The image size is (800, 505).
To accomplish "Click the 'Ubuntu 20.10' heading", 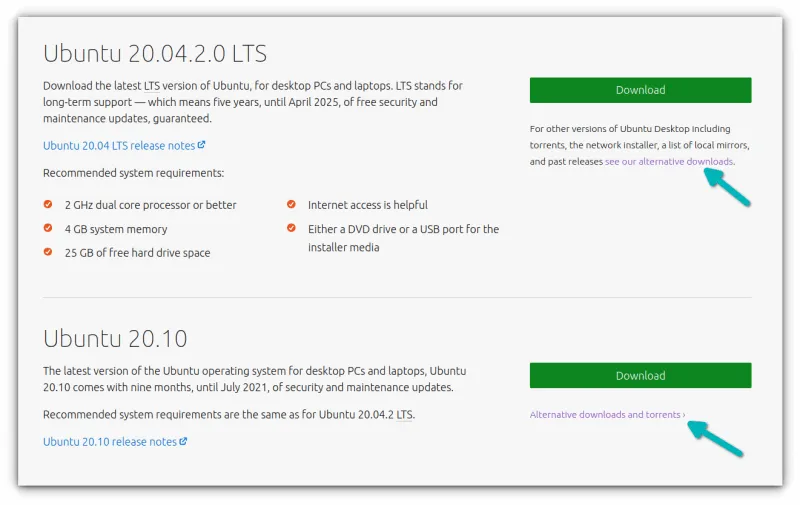I will pos(115,338).
